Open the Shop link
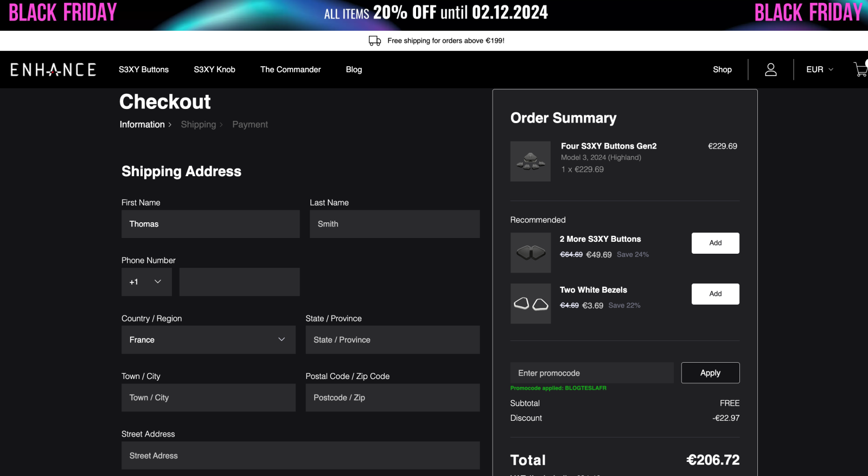Viewport: 868px width, 476px height. tap(722, 69)
